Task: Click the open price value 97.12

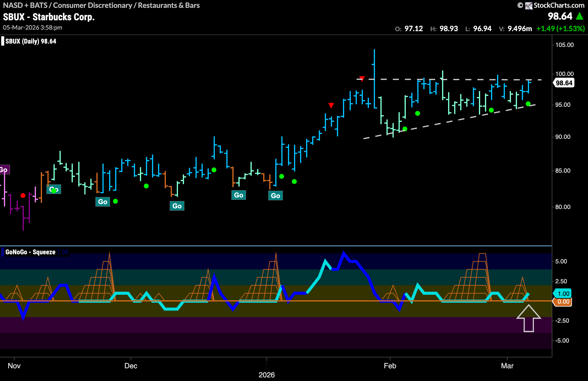Action: [x=414, y=29]
